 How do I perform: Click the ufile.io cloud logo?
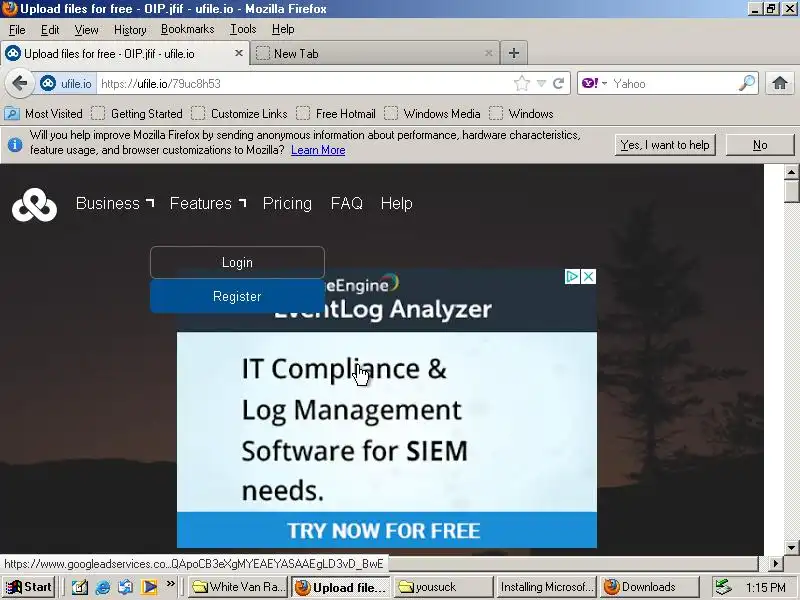(x=34, y=205)
